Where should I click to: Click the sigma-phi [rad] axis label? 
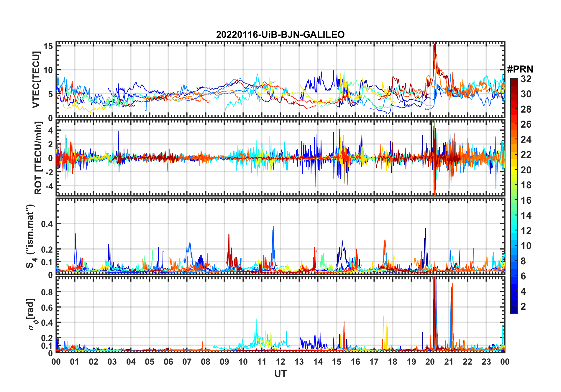(31, 314)
